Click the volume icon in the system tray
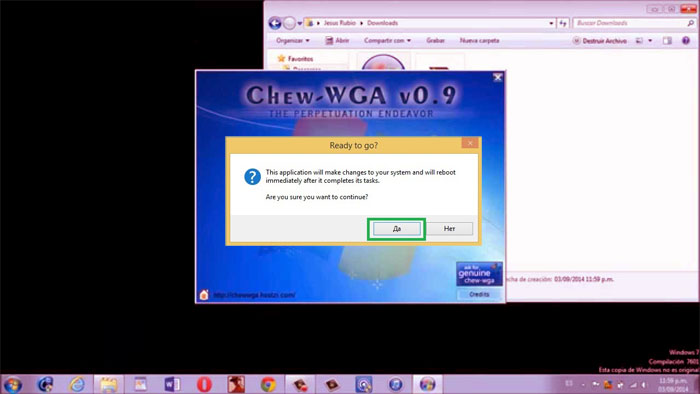Image resolution: width=700 pixels, height=394 pixels. pyautogui.click(x=644, y=385)
